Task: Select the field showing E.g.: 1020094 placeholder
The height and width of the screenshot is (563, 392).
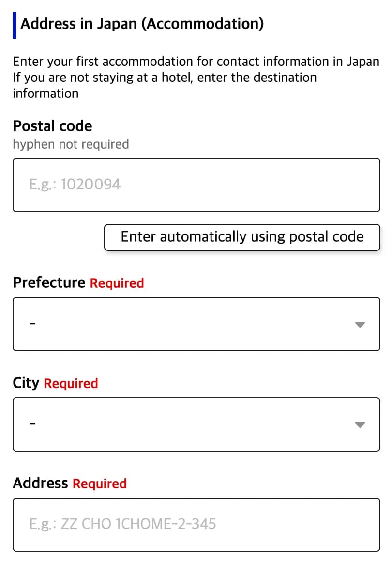Action: pos(196,185)
